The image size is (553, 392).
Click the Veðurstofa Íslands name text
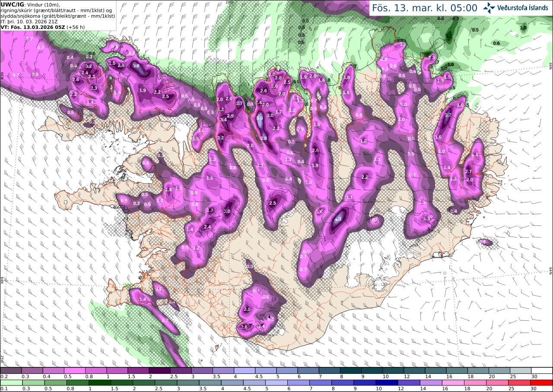[x=522, y=7]
